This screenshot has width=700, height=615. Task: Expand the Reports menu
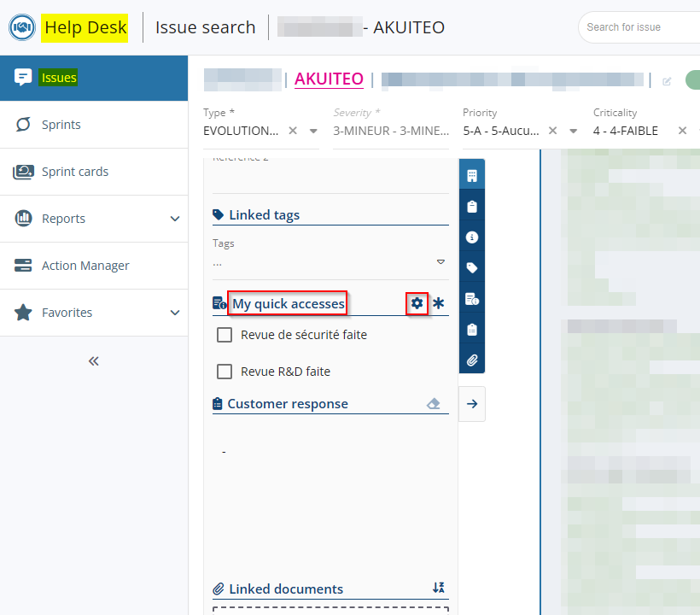[x=175, y=219]
